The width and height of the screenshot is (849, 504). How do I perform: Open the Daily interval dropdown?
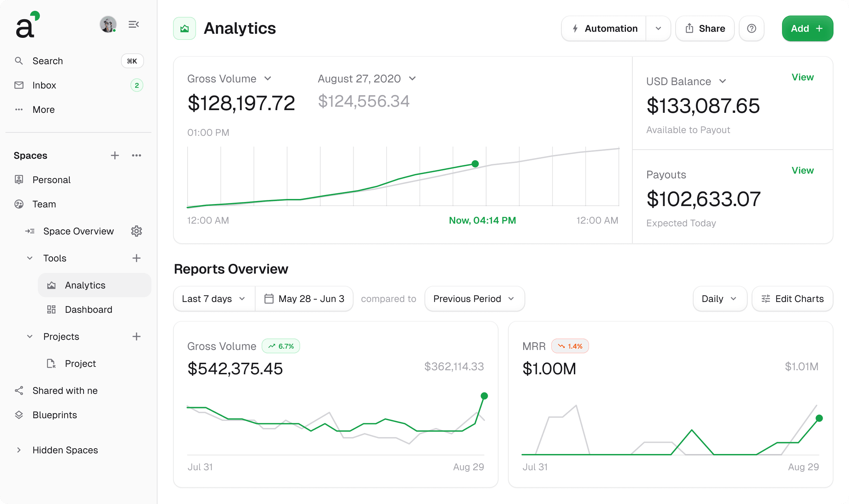(x=719, y=299)
